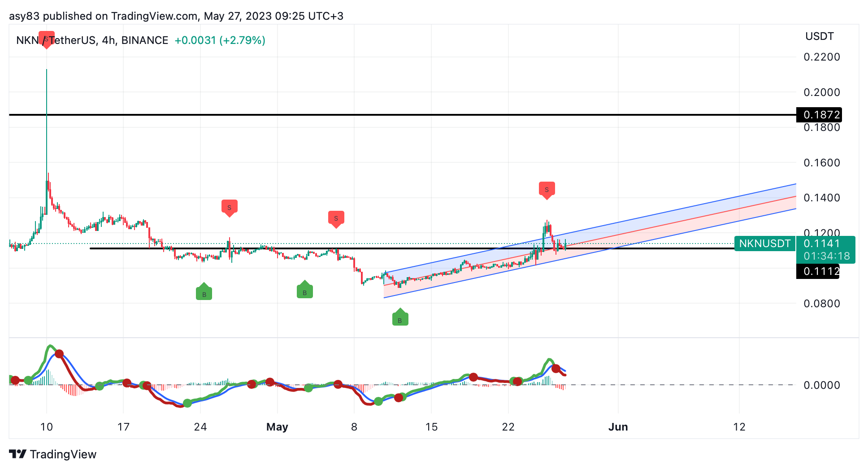Click the Jun label on the time axis
The image size is (868, 470).
click(618, 427)
